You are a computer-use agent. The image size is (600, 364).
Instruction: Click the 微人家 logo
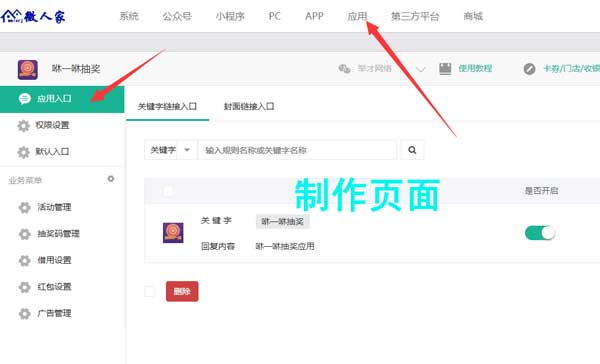[33, 16]
